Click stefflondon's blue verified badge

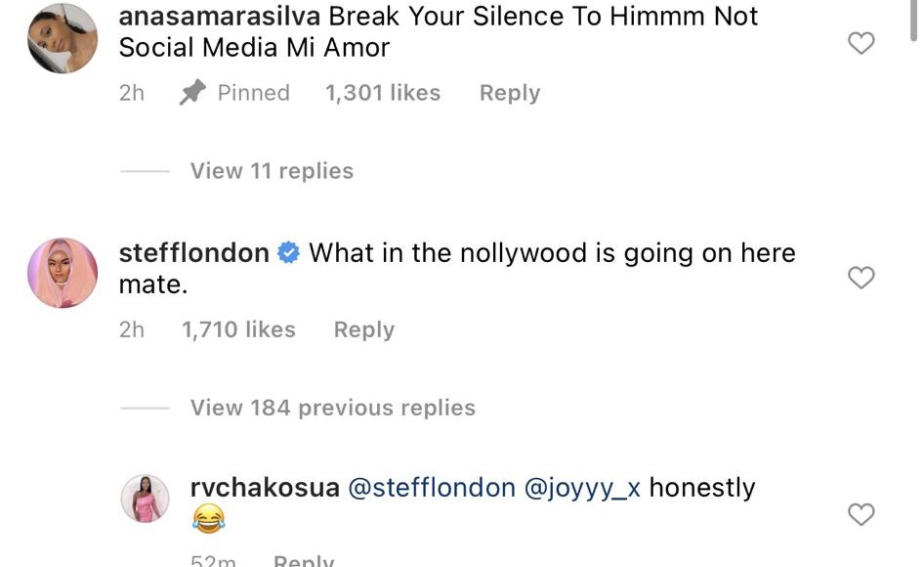[288, 253]
